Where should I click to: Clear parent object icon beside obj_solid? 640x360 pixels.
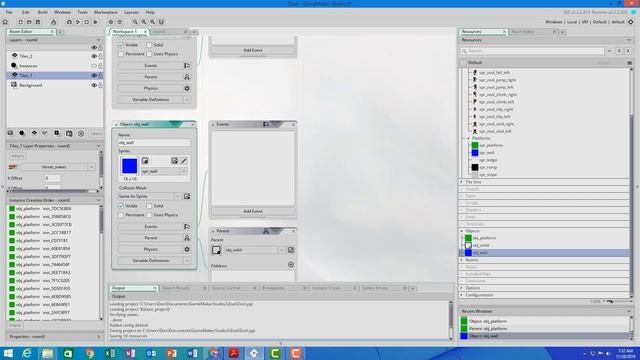pyautogui.click(x=291, y=250)
